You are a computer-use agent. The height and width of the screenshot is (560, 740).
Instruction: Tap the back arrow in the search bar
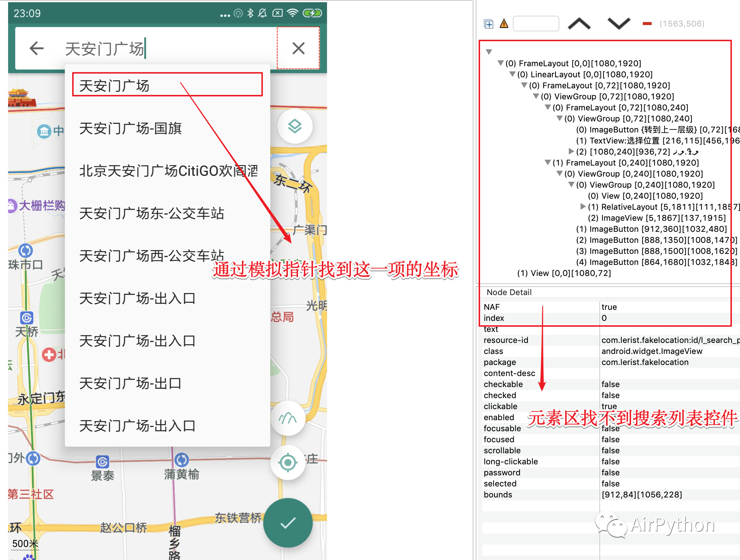pos(37,48)
